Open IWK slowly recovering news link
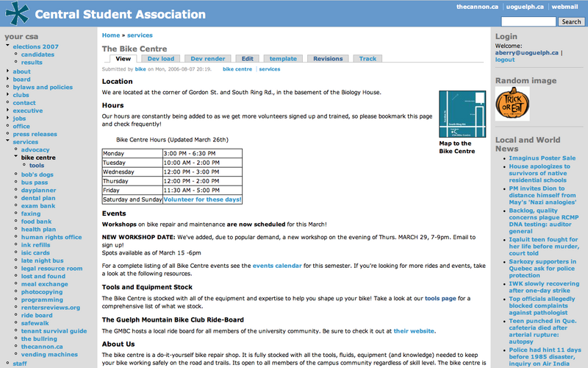This screenshot has height=368, width=588. tap(544, 287)
